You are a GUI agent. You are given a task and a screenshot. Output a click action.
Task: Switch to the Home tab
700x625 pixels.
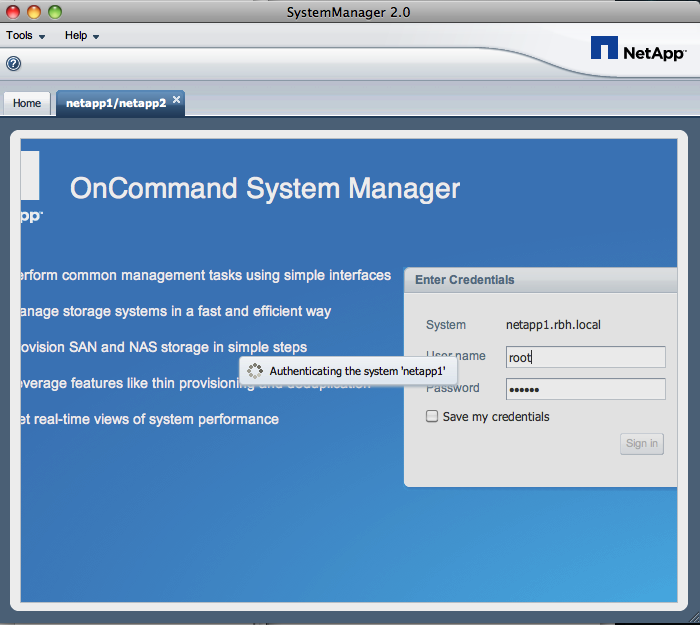point(27,103)
